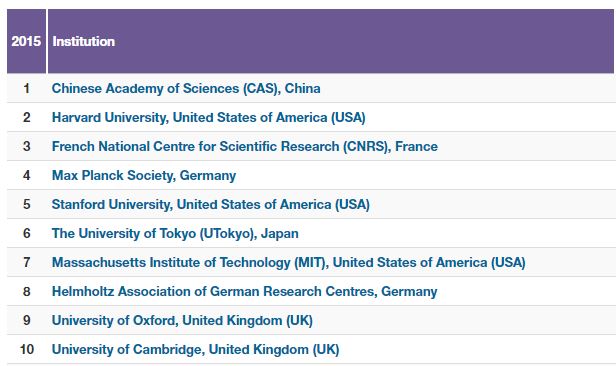Select rank number 4 cell
The width and height of the screenshot is (616, 366).
point(26,176)
